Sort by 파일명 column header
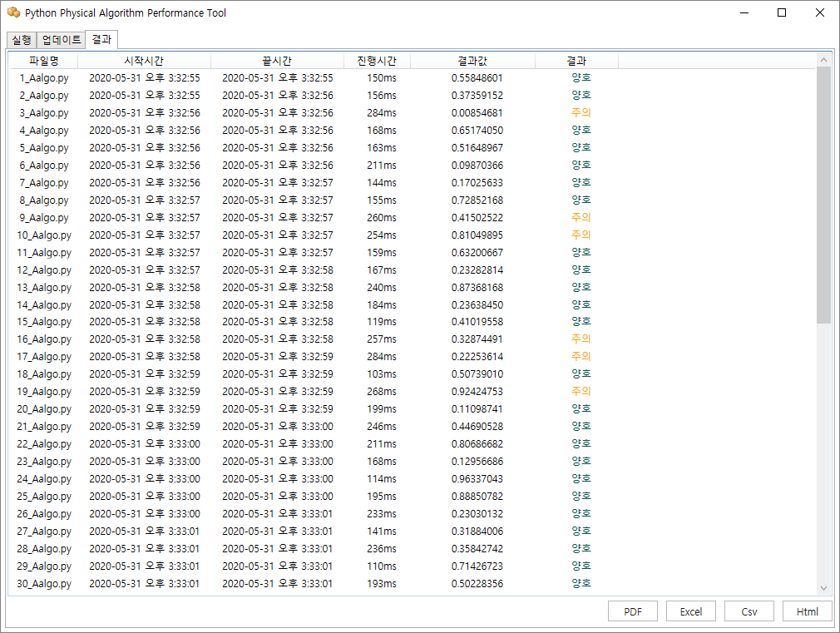This screenshot has height=633, width=840. click(x=44, y=61)
